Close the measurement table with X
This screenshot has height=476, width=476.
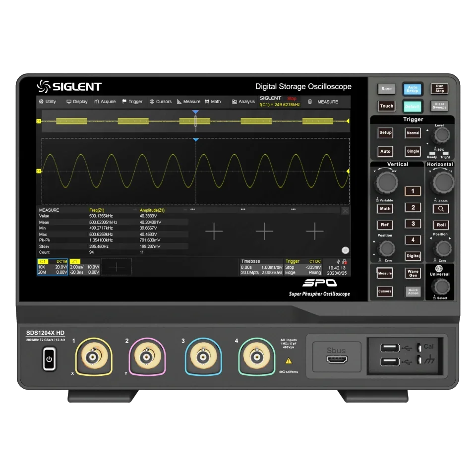[x=345, y=211]
